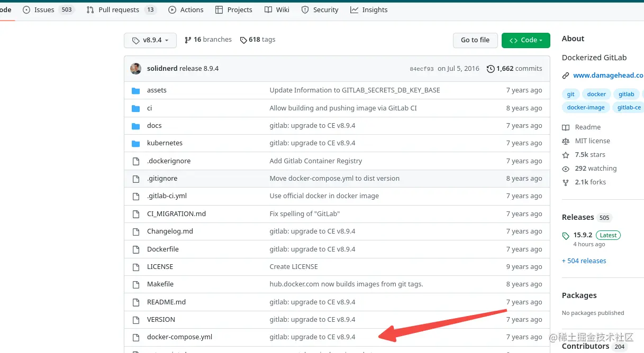Image resolution: width=644 pixels, height=353 pixels.
Task: View the 618 tags link
Action: click(258, 40)
